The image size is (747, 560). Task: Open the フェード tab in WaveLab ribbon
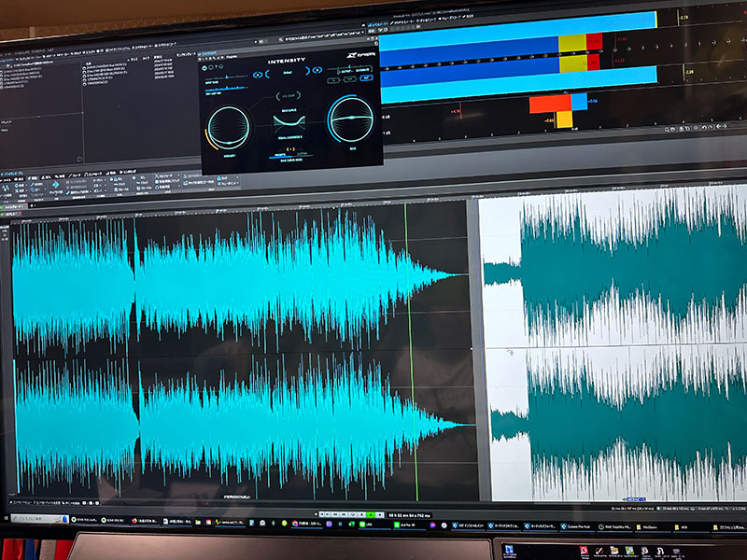tap(75, 175)
